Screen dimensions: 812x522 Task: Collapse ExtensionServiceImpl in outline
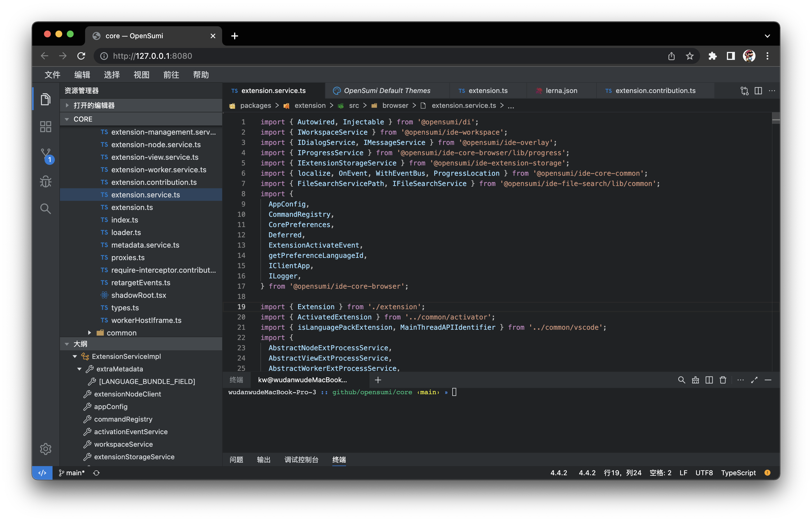(x=75, y=356)
